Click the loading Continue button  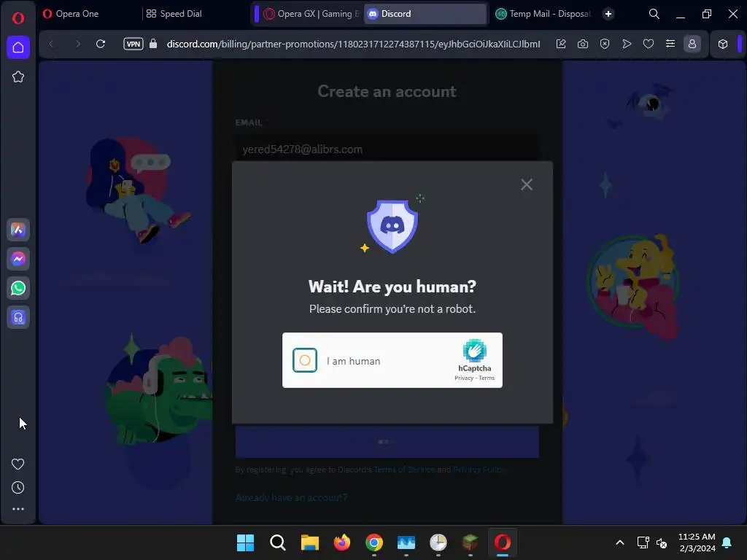(x=387, y=441)
